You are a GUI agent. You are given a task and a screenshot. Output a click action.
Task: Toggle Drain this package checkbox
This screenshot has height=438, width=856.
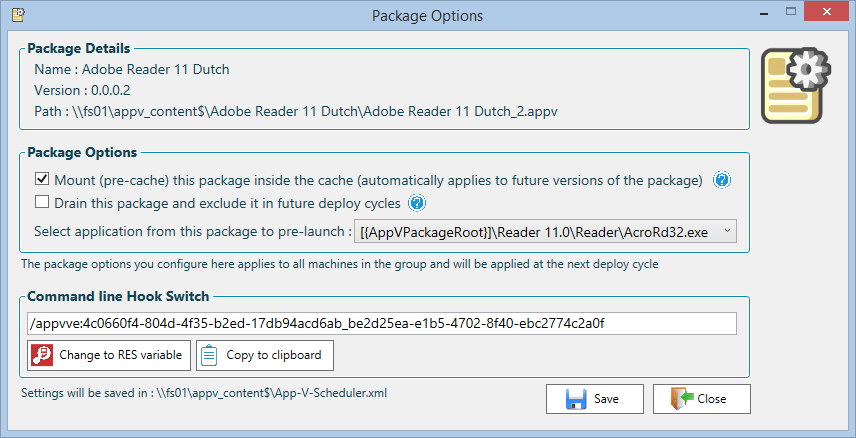pyautogui.click(x=42, y=204)
